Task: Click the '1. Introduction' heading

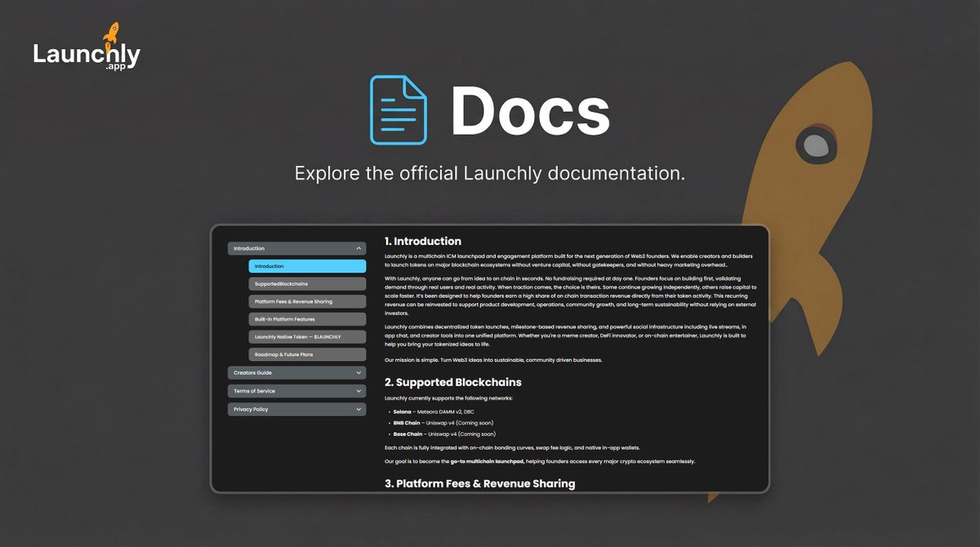Action: click(x=423, y=241)
